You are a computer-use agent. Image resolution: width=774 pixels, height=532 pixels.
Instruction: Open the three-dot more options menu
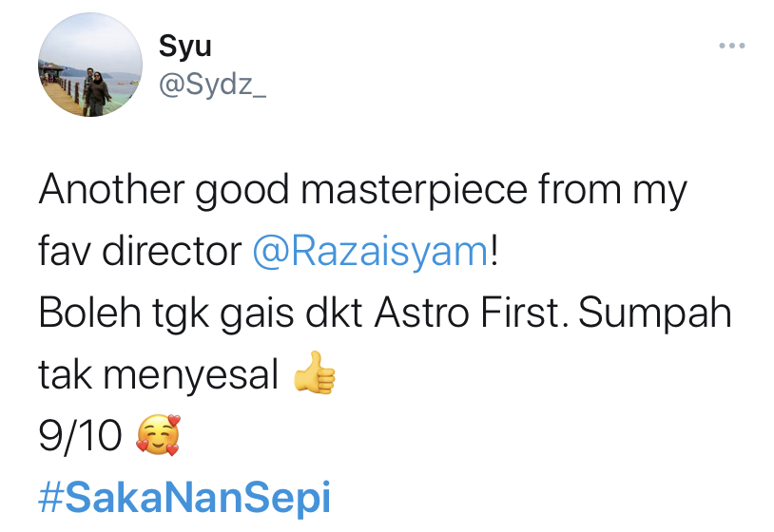click(731, 46)
